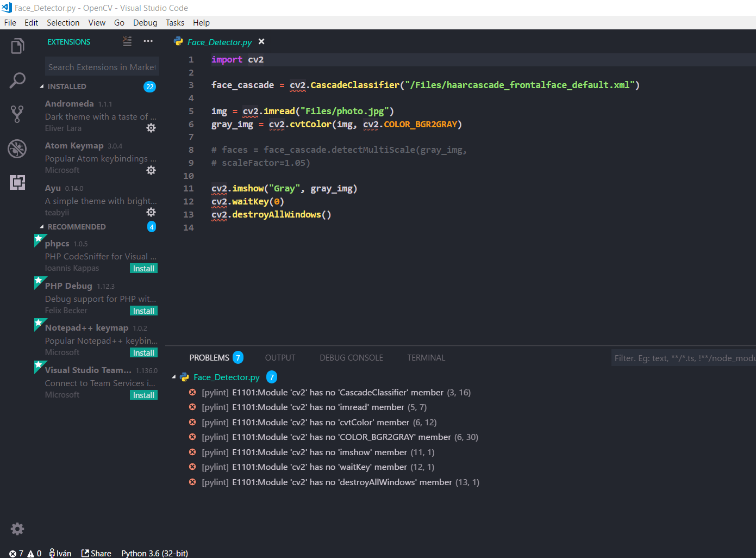Screen dimensions: 756x558
Task: Click the EXTENSIONS sidebar title
Action: click(69, 42)
